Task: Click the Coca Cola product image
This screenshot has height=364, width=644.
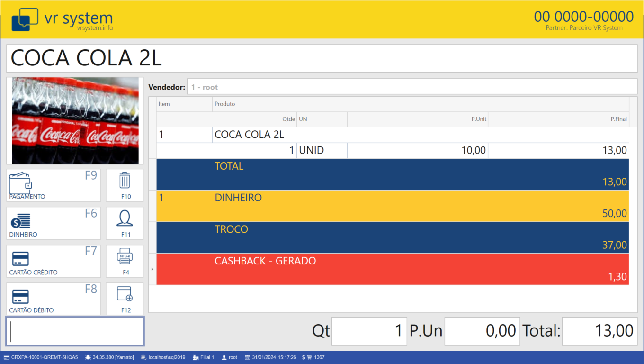Action: [x=75, y=120]
